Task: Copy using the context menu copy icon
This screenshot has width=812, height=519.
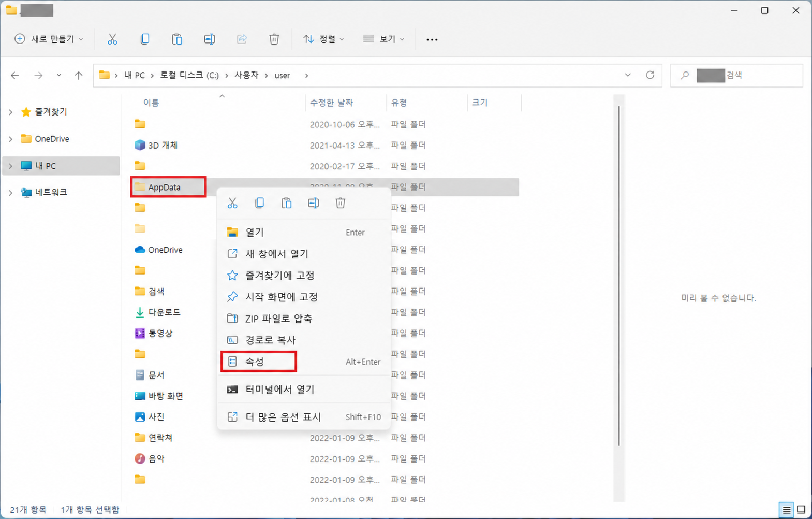Action: click(259, 203)
